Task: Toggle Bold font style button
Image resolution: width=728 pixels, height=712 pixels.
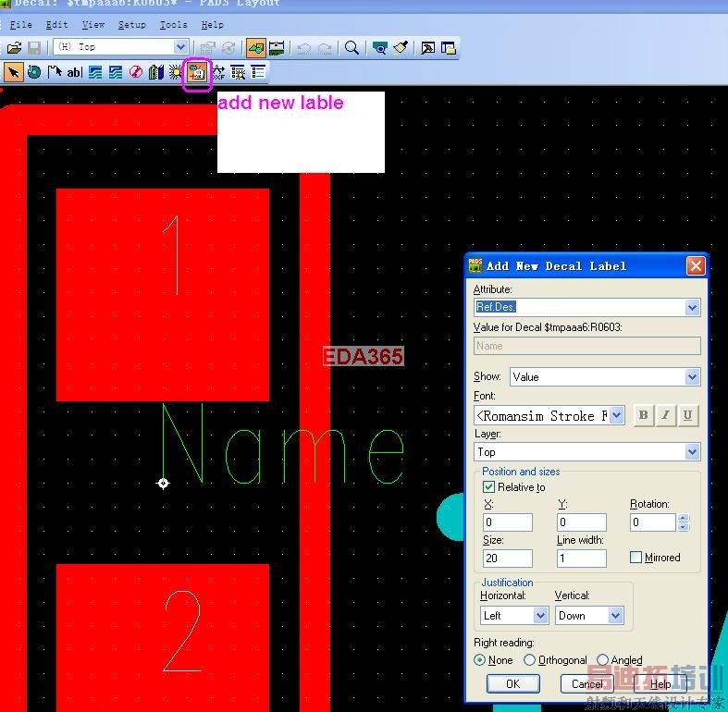Action: click(x=644, y=415)
